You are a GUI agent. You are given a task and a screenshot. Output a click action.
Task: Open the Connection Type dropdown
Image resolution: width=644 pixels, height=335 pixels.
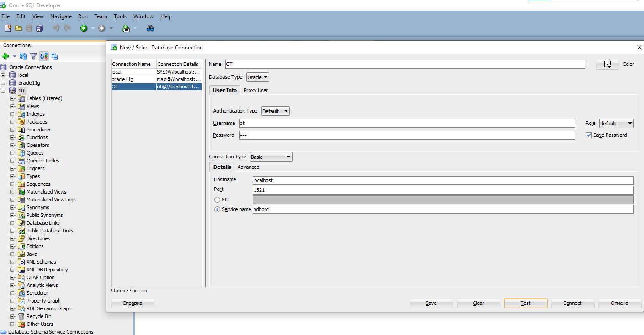click(x=271, y=157)
